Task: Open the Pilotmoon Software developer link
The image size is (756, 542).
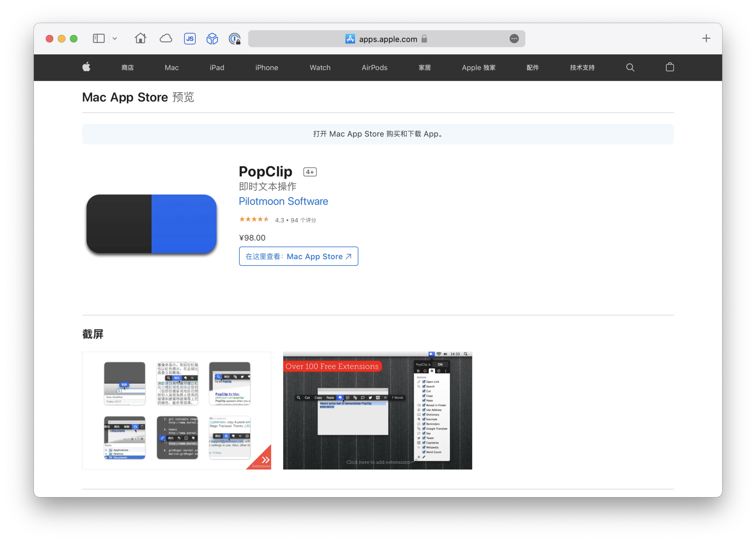Action: pos(283,201)
